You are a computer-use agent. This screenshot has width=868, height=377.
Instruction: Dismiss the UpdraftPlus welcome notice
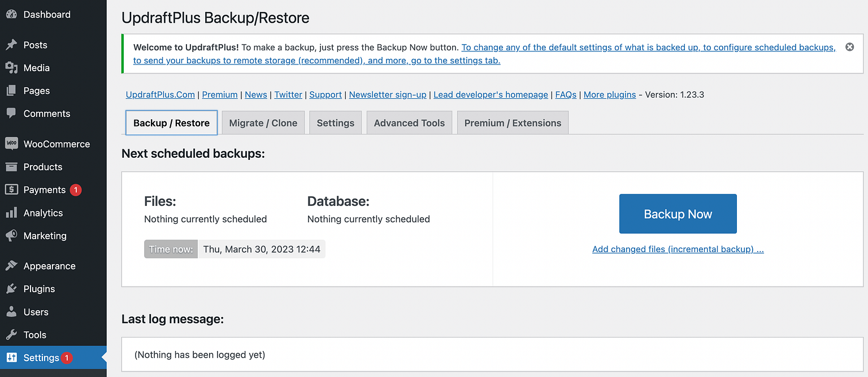pos(849,47)
